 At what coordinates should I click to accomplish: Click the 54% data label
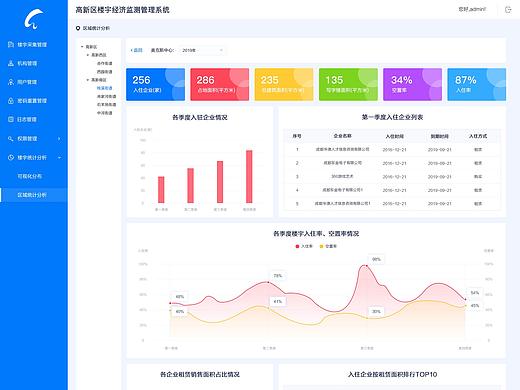475,293
